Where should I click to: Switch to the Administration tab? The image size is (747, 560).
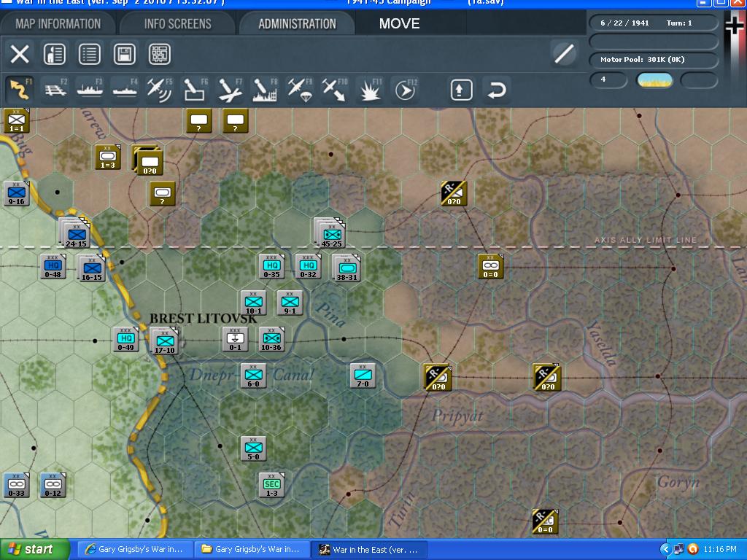pyautogui.click(x=298, y=23)
